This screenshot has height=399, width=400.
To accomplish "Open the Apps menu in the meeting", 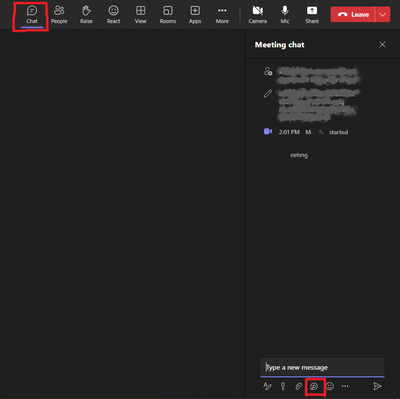I will [x=195, y=15].
